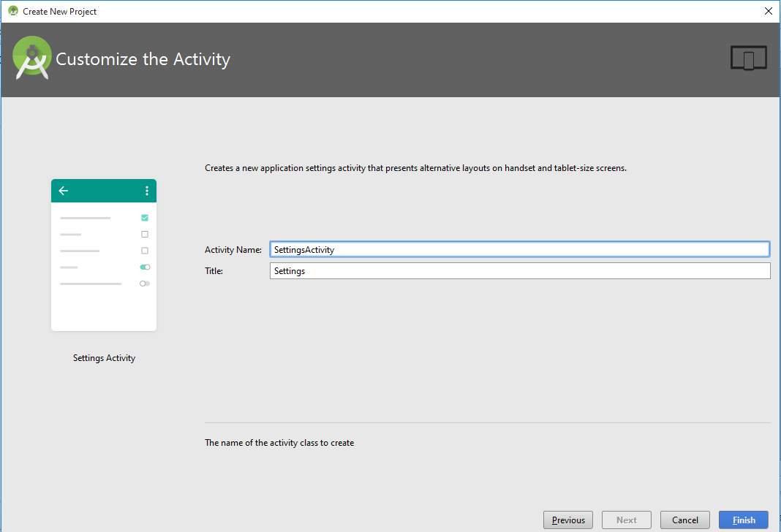Click the phone and tablet form factor icon
The height and width of the screenshot is (532, 781).
[x=748, y=58]
